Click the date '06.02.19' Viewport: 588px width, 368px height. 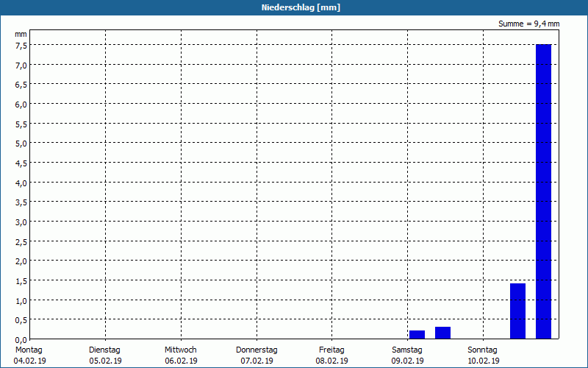tap(181, 361)
